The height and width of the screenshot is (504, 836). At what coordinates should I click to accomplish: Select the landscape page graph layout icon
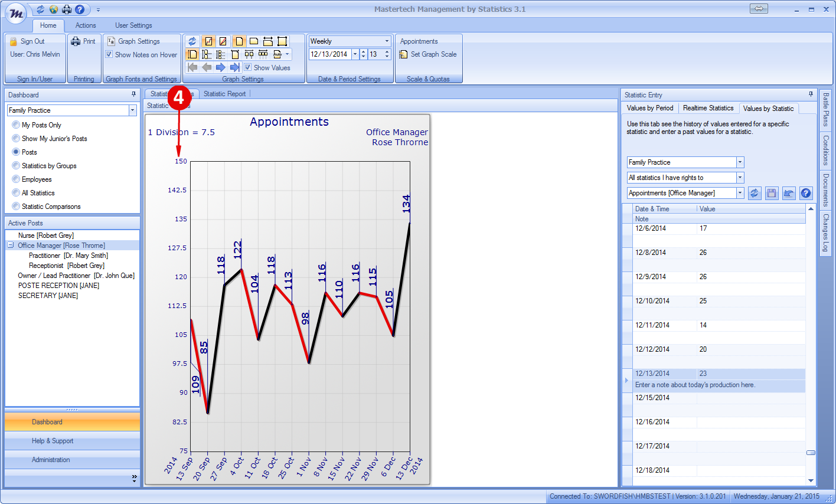[254, 41]
